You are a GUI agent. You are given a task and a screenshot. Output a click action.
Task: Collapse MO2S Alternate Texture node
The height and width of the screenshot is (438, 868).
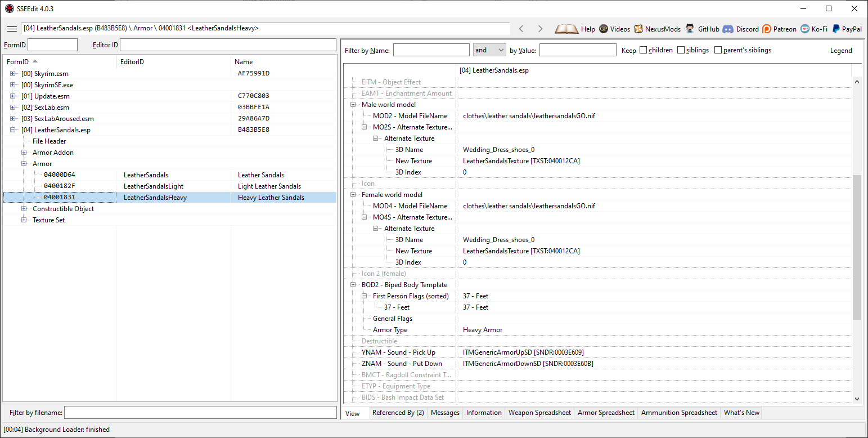click(x=365, y=127)
